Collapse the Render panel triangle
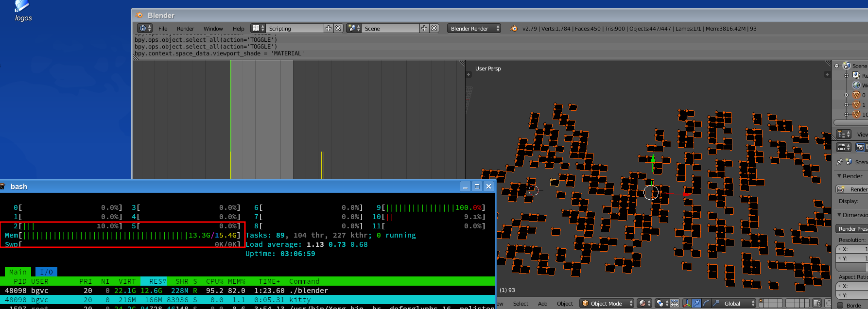Viewport: 868px width, 309px height. [x=839, y=176]
